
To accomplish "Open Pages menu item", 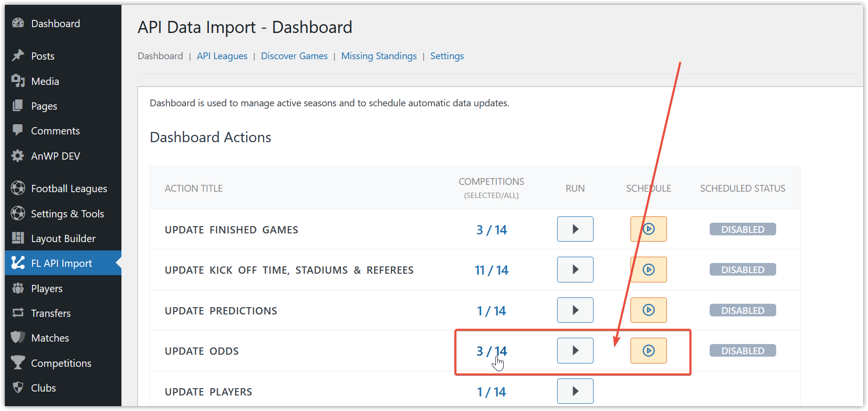I will tap(63, 106).
